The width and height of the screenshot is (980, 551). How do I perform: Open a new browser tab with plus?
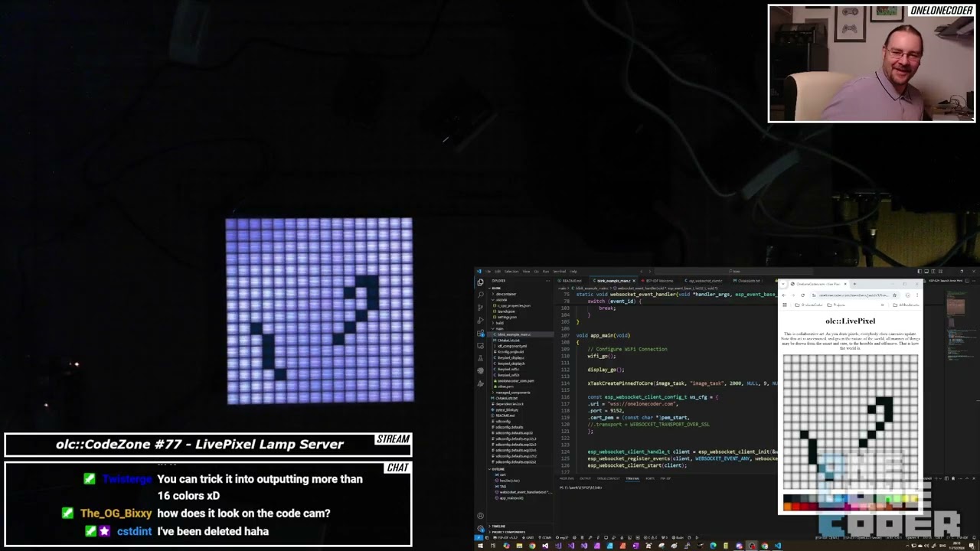[x=854, y=284]
